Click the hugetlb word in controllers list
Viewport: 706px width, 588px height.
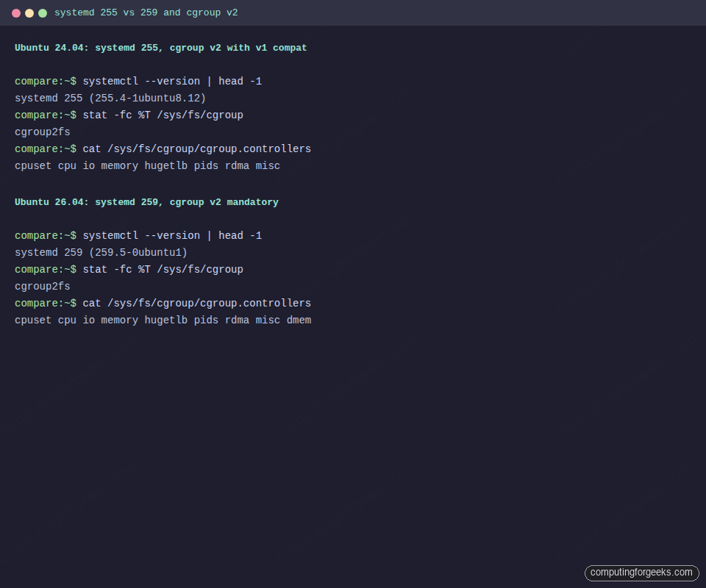click(x=165, y=165)
